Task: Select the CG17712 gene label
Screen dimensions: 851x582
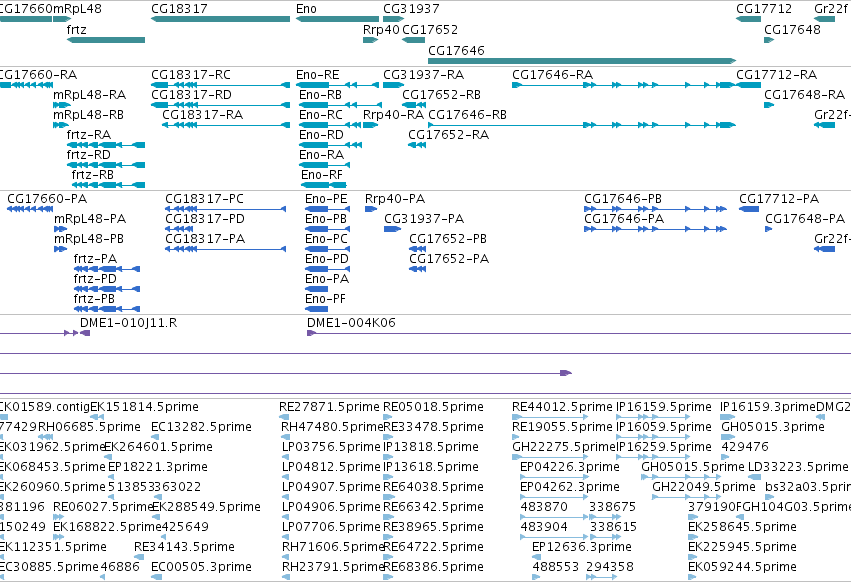Action: (764, 9)
